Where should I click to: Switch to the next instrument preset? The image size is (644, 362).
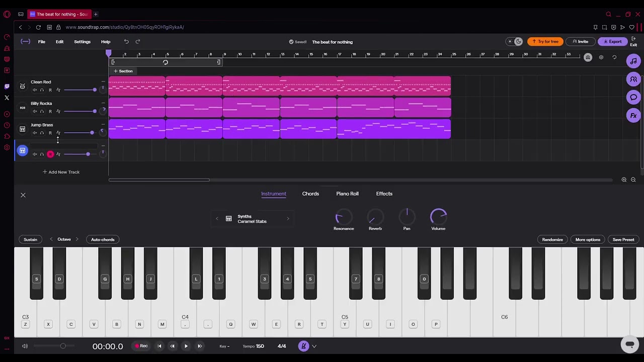coord(288,219)
